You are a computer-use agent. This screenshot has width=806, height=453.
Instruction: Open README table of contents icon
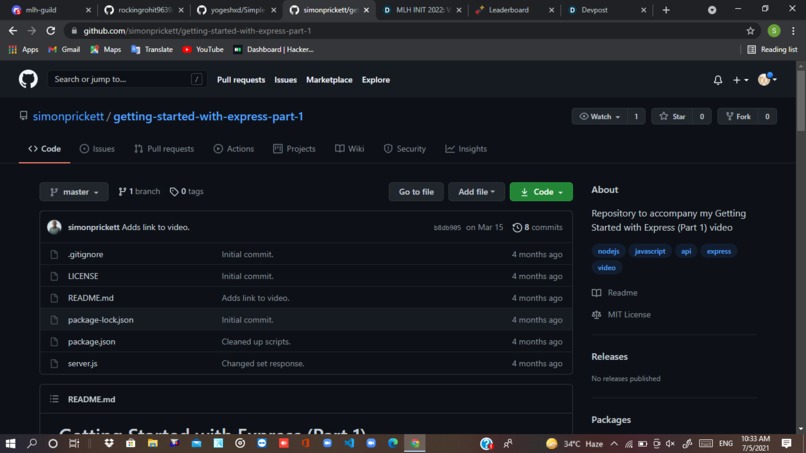54,399
